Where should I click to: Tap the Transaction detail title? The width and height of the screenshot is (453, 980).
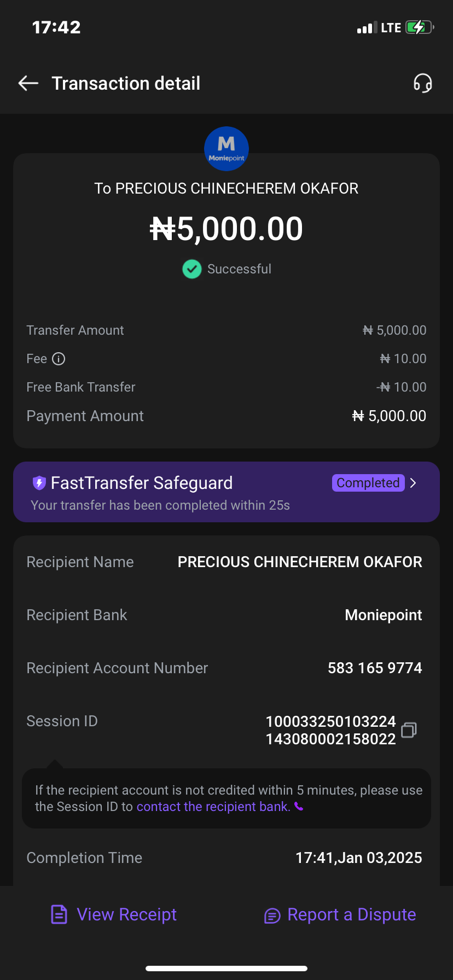click(126, 83)
